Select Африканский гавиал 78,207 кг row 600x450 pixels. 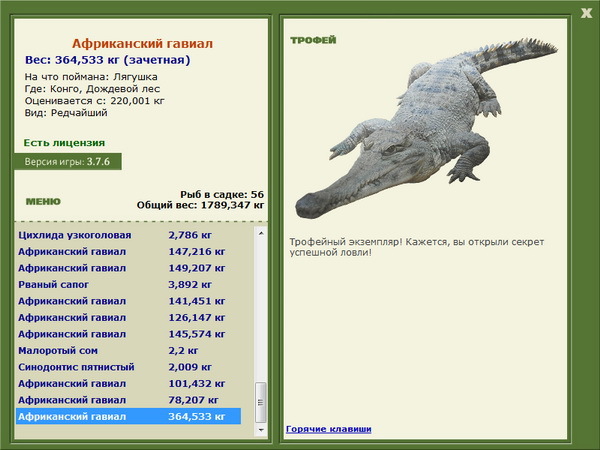click(129, 400)
